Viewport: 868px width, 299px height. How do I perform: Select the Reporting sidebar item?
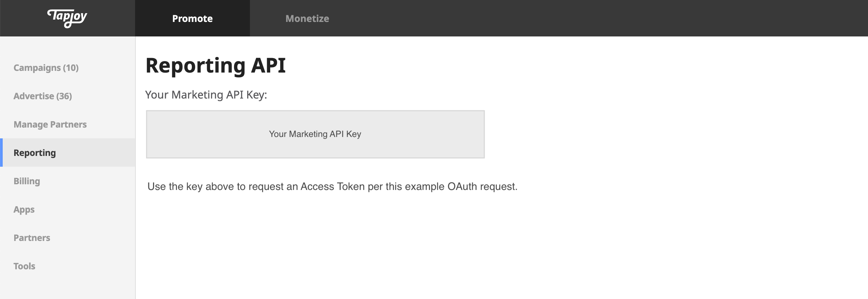34,153
